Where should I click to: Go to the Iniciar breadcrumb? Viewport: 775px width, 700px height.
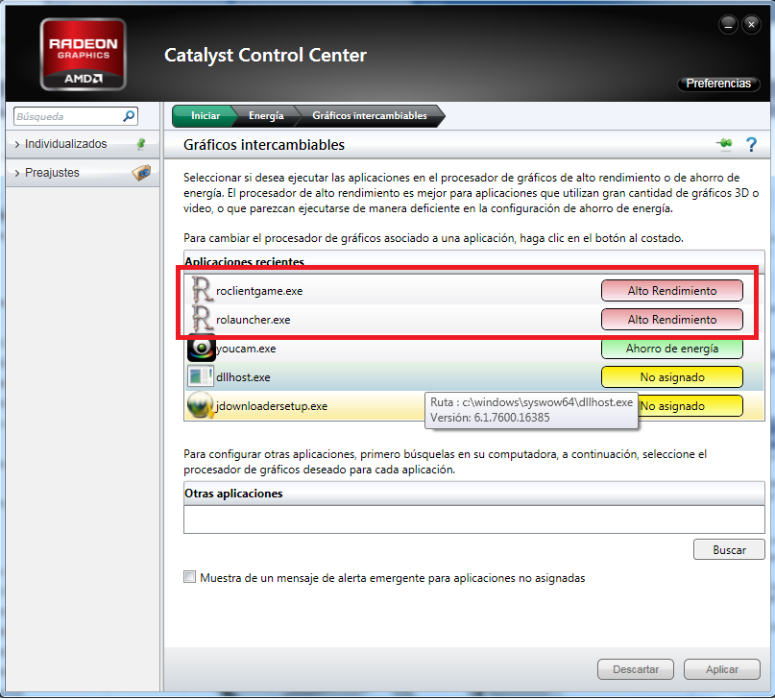tap(205, 115)
